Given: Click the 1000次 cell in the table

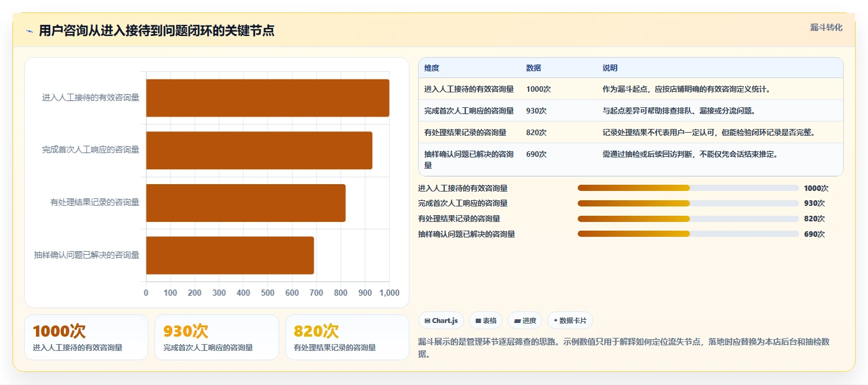Looking at the screenshot, I should click(539, 89).
